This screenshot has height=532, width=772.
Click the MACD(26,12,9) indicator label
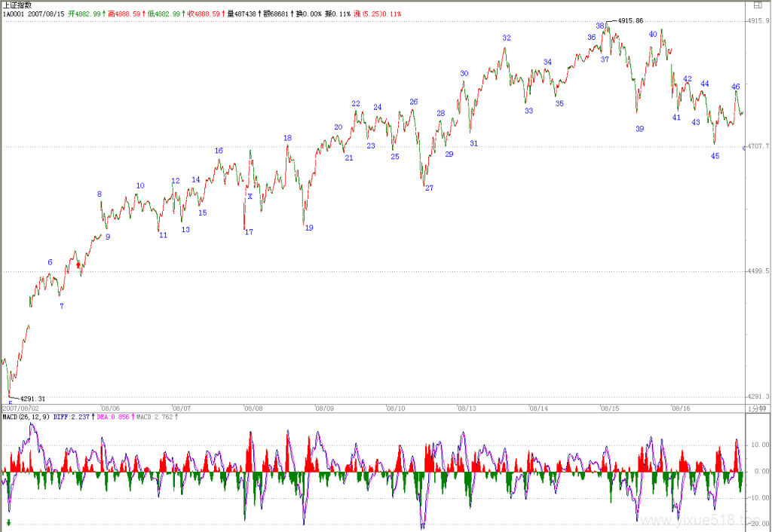click(26, 417)
